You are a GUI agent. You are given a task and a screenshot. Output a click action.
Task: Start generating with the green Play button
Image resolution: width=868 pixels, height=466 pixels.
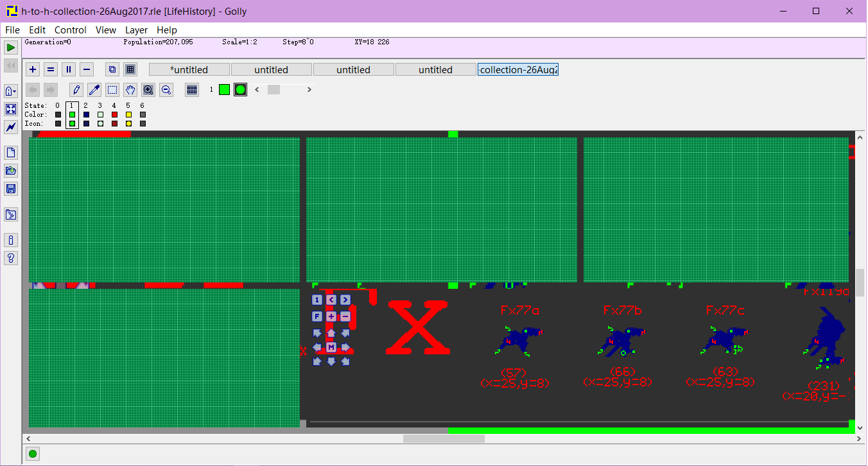click(11, 47)
